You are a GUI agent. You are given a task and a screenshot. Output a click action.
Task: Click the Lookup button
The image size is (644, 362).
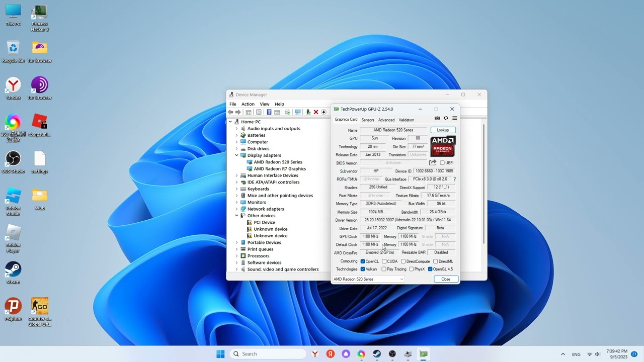[443, 130]
